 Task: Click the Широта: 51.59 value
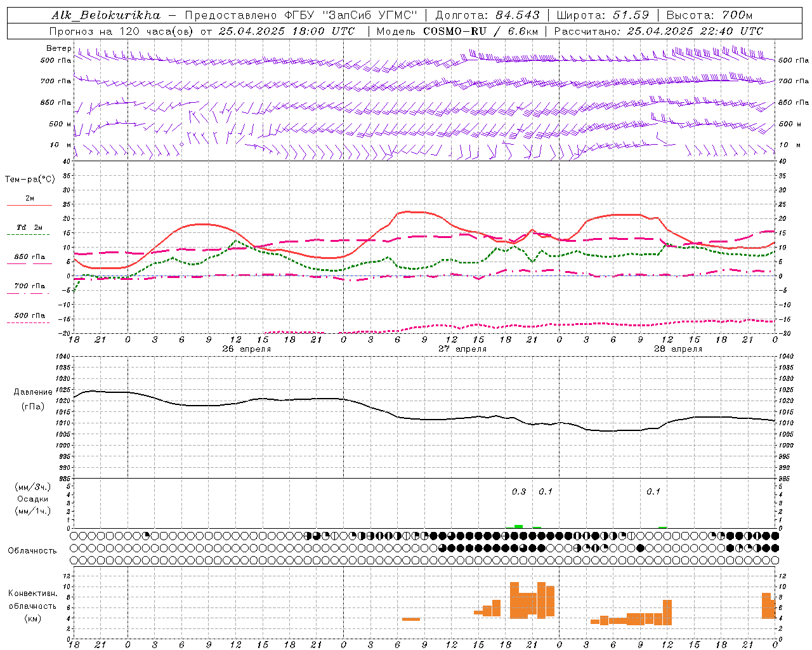[x=603, y=15]
